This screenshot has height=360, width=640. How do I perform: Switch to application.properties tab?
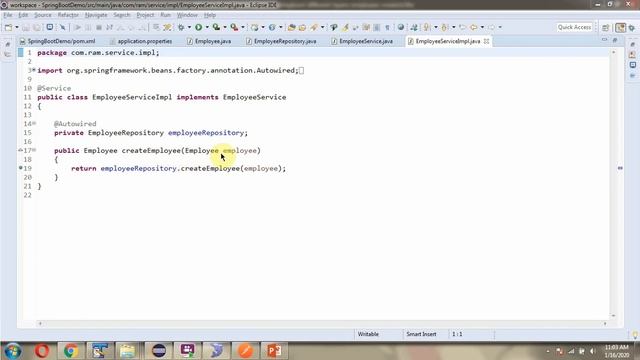(141, 41)
